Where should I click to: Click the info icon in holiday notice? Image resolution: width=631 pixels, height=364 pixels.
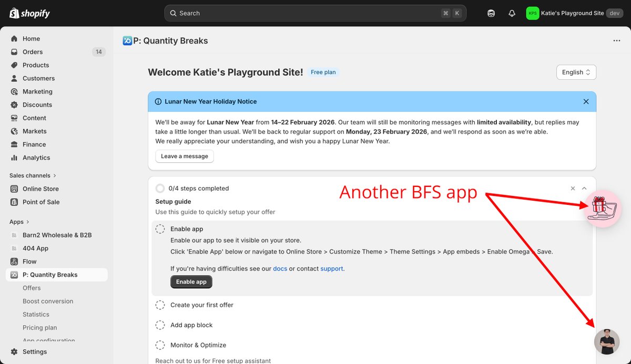[158, 101]
